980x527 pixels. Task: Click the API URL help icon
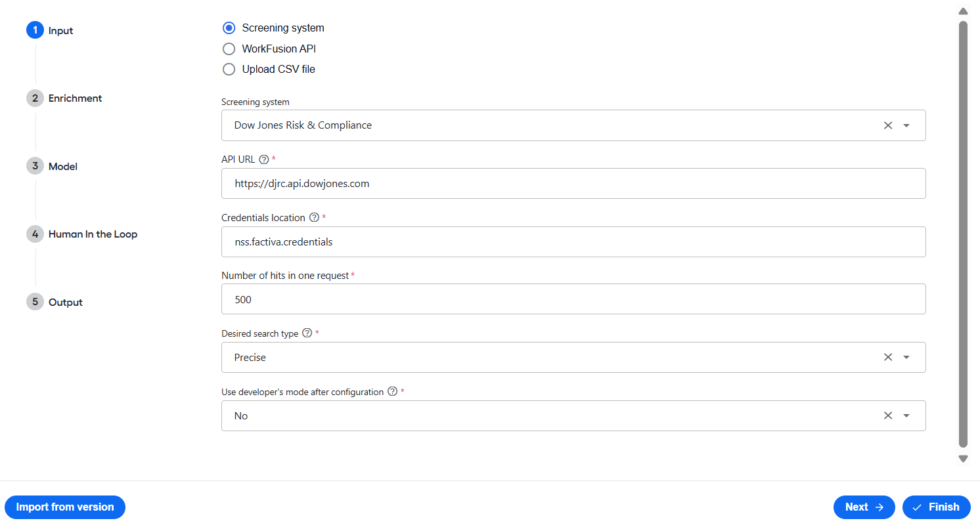(264, 159)
